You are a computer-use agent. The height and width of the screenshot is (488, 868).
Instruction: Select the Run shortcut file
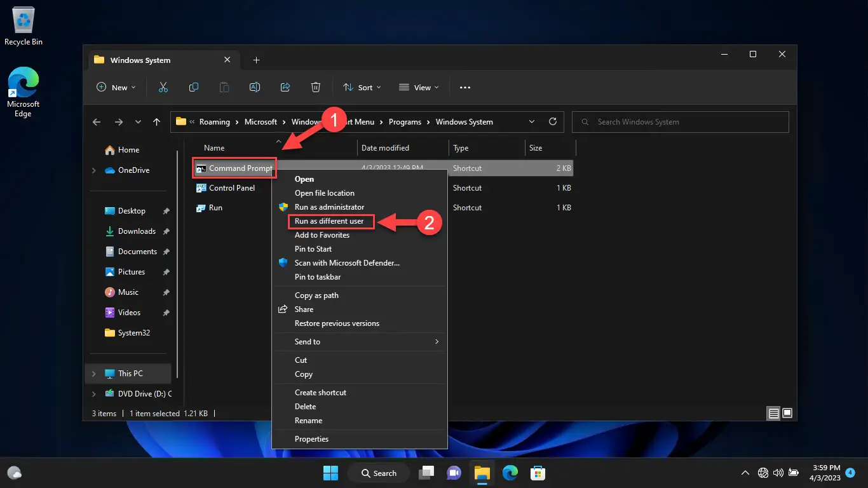pyautogui.click(x=210, y=208)
